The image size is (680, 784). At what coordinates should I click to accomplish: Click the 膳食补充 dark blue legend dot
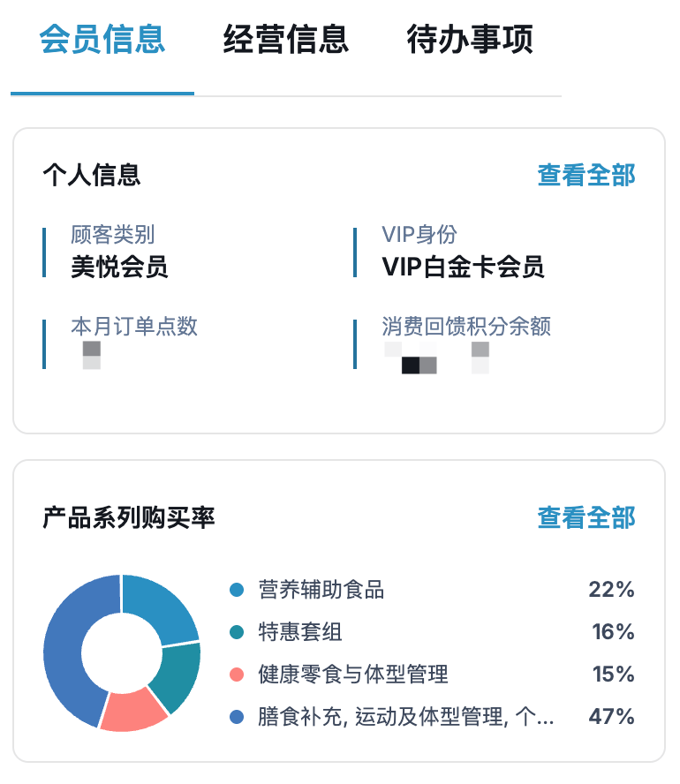pos(237,717)
